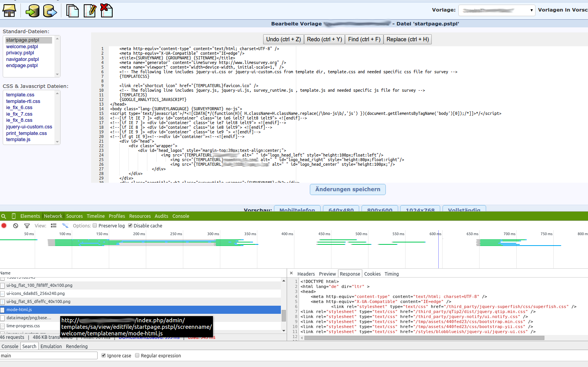Click the copy template pages icon

[x=72, y=10]
